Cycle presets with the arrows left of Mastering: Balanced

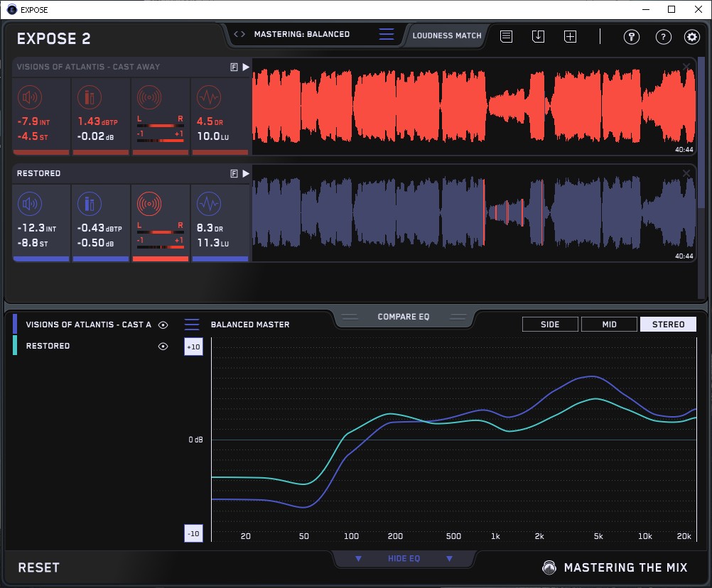[239, 34]
